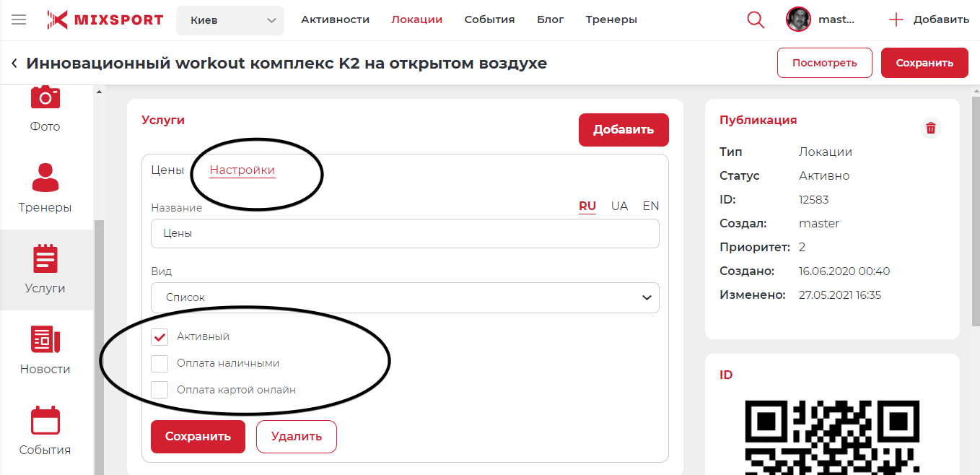Click the Название input field
Screen dimensions: 980x475
[405, 234]
